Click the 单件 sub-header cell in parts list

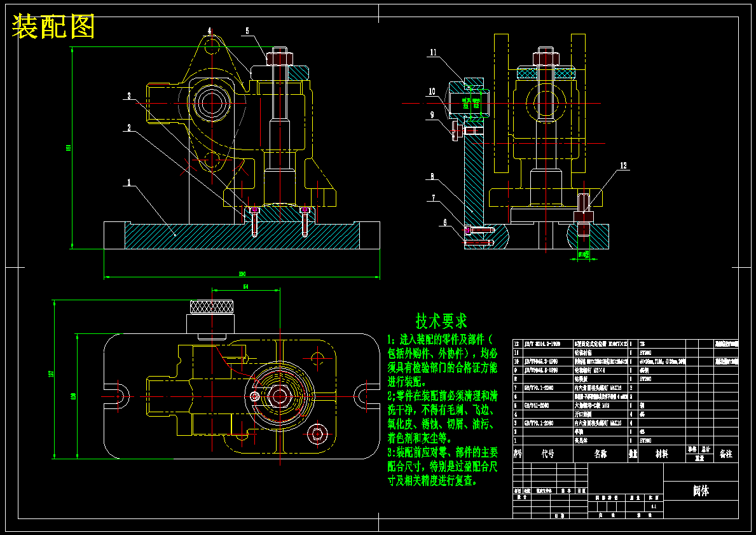[x=692, y=449]
